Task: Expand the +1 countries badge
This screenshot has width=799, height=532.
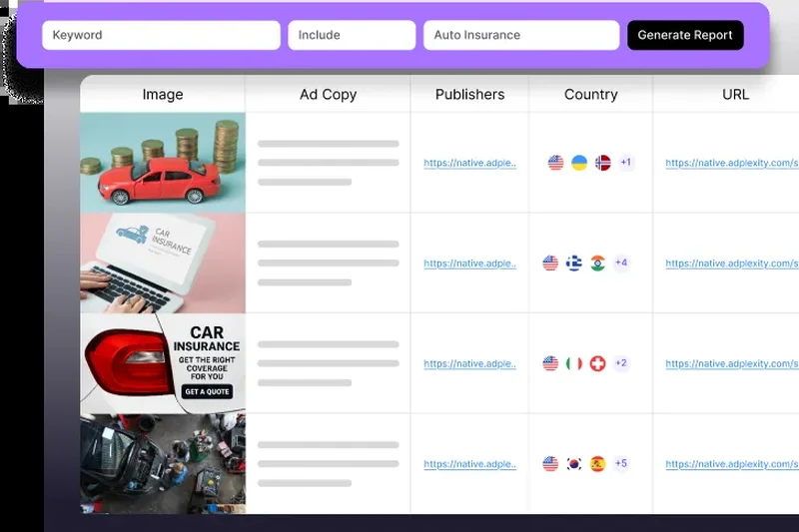Action: [x=626, y=163]
